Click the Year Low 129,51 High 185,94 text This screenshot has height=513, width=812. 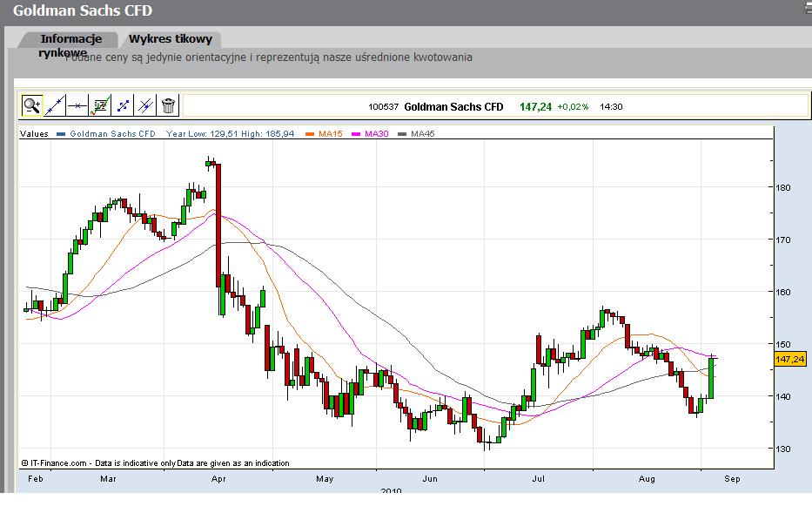(x=230, y=133)
